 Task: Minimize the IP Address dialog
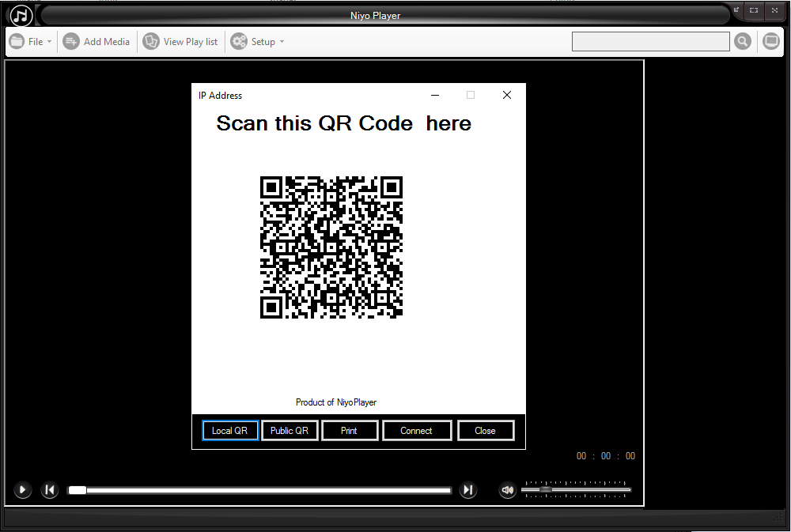point(435,95)
